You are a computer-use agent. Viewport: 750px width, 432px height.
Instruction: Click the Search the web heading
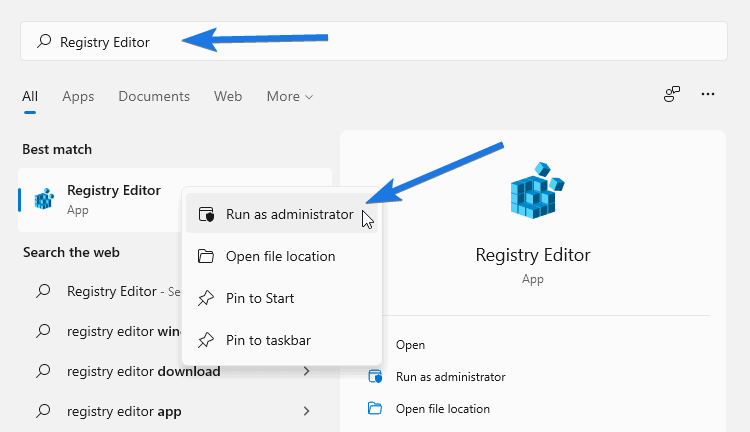pos(71,252)
